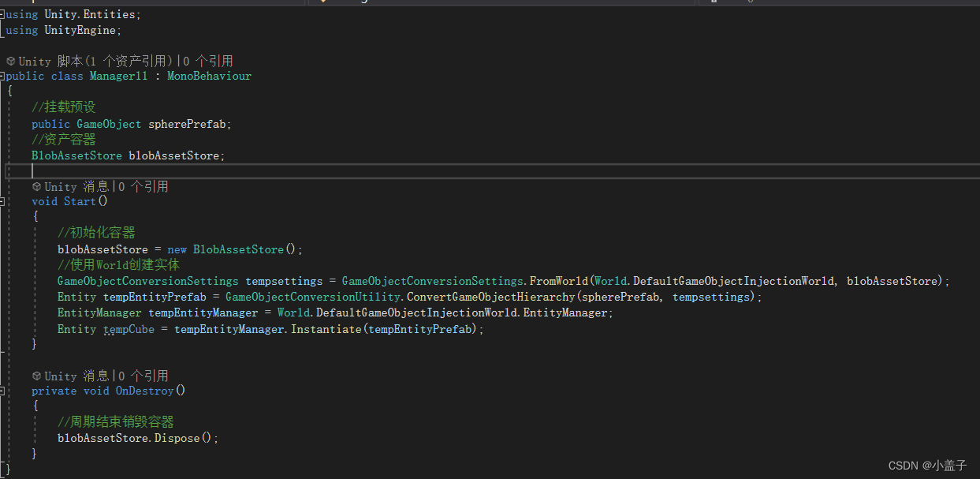Click the blobAssetStore field declaration
Viewport: 980px width, 479px height.
click(x=175, y=155)
